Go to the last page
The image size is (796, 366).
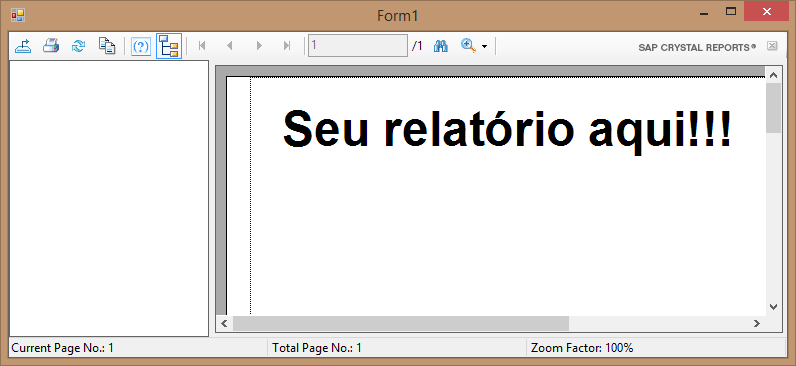point(287,46)
